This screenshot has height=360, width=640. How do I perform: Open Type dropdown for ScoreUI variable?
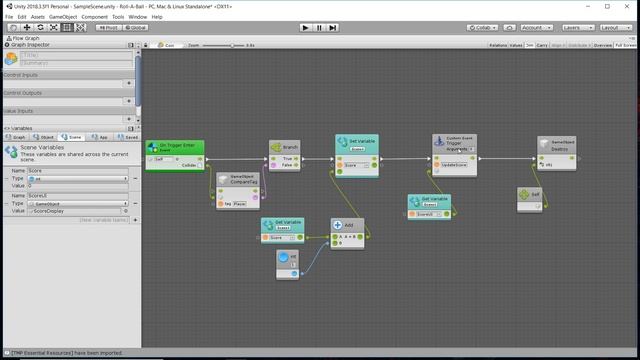click(x=78, y=203)
